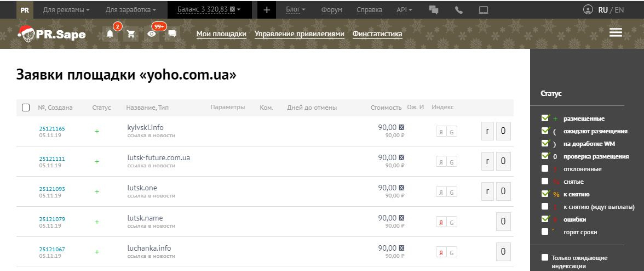Screen dimensions: 644x271
Task: Uncheck the 'на доработке WM' filter
Action: [545, 144]
